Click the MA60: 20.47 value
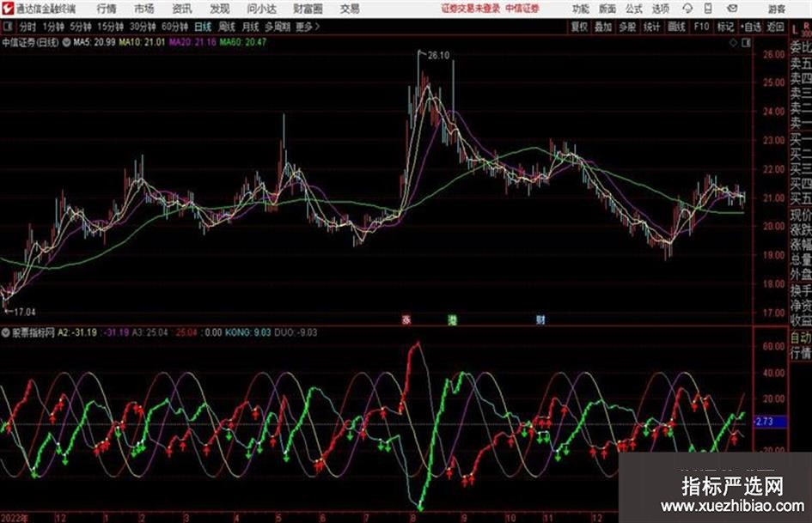The width and height of the screenshot is (812, 523). 243,42
